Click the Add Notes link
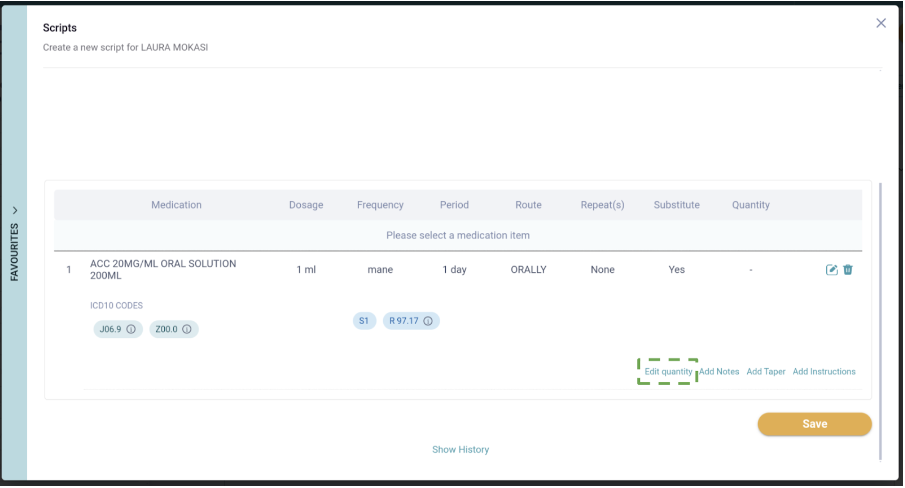The height and width of the screenshot is (488, 905). (719, 371)
